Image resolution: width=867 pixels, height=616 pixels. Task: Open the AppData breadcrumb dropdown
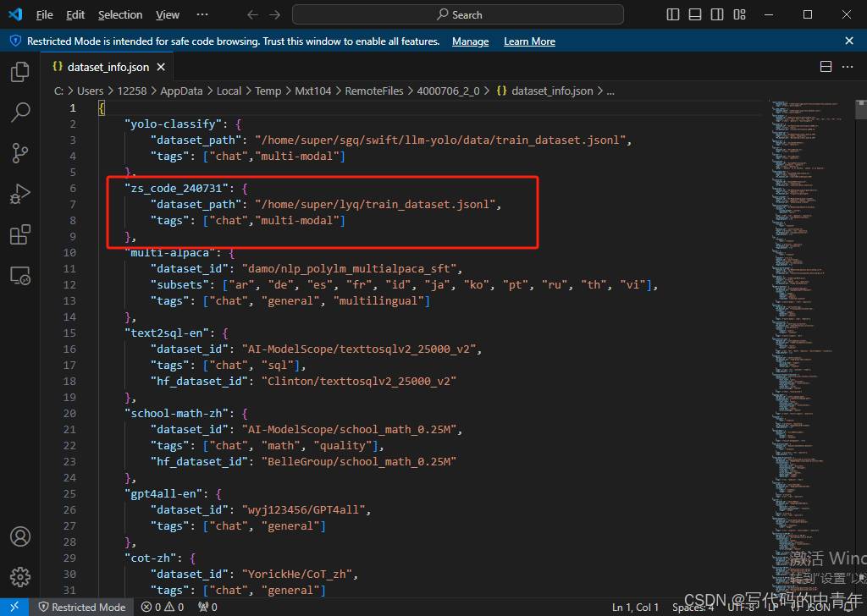pos(181,91)
